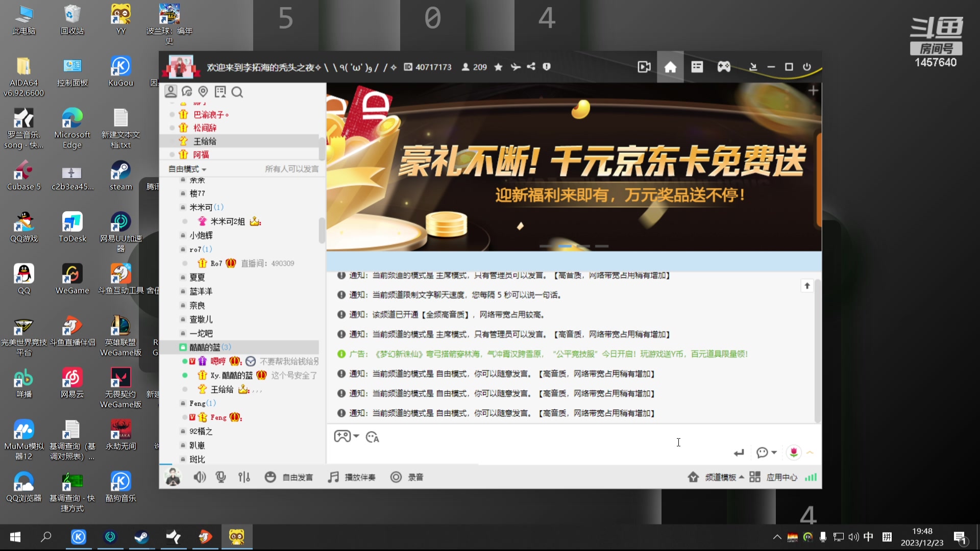The width and height of the screenshot is (980, 551).
Task: Open the emoji picker in the chat box
Action: [372, 437]
